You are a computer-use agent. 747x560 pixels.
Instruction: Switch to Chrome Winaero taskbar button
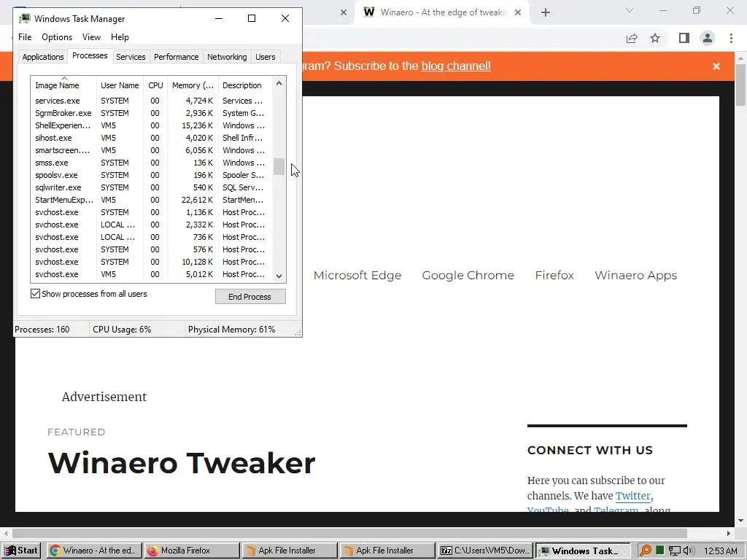coord(95,551)
